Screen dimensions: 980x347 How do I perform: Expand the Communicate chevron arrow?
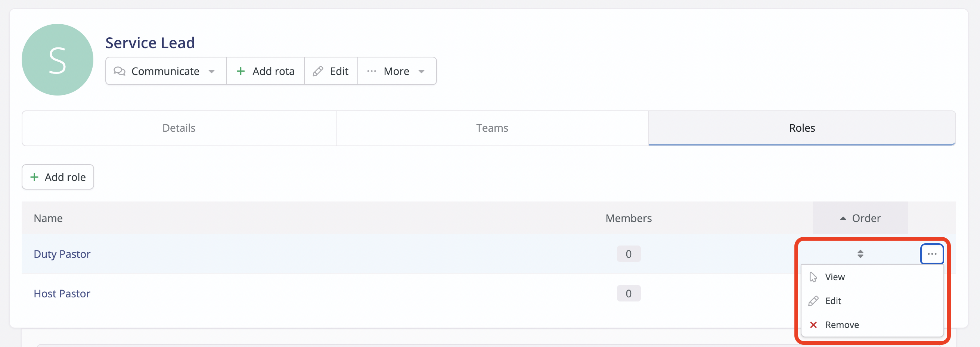(x=212, y=71)
